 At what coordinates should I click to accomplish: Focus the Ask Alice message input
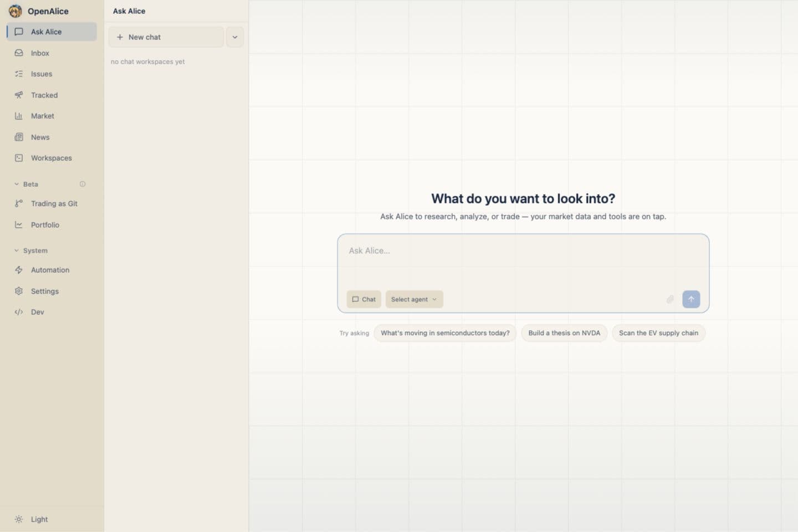(523, 260)
